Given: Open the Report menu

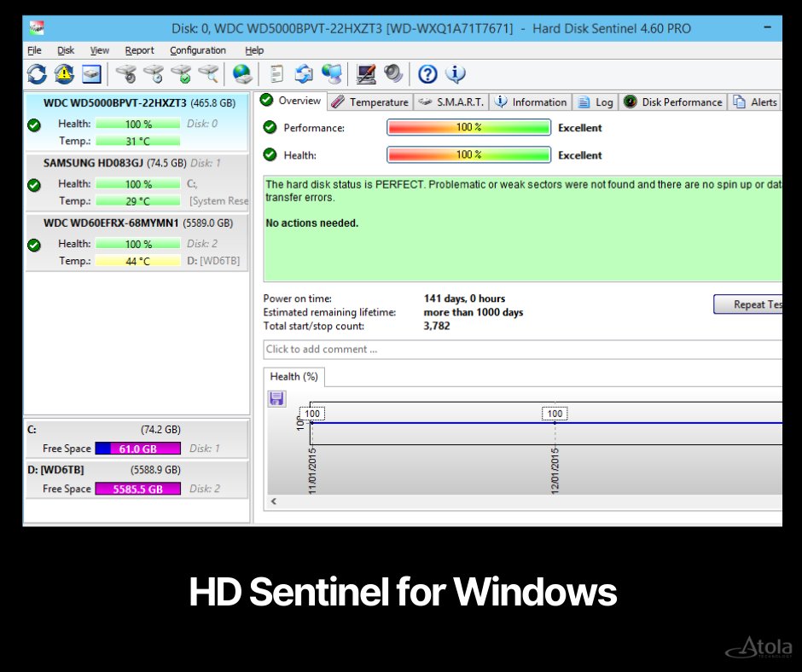Looking at the screenshot, I should 139,50.
